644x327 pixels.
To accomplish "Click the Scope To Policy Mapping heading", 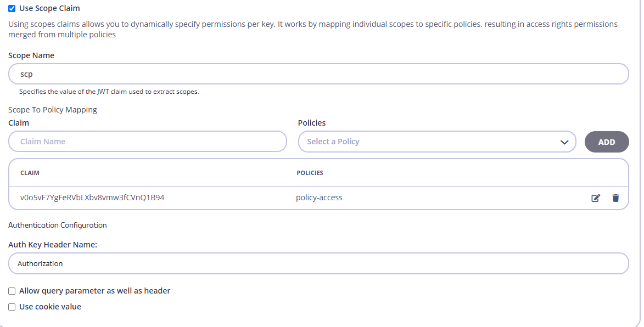I will click(x=53, y=110).
